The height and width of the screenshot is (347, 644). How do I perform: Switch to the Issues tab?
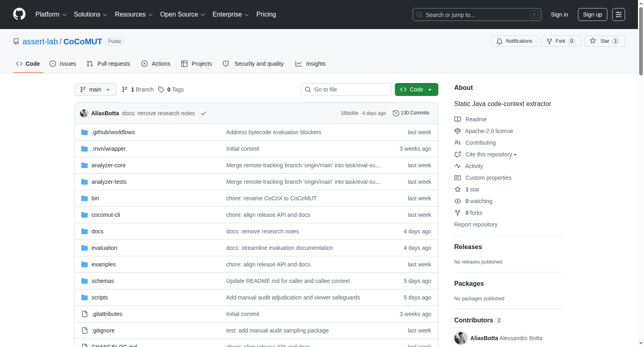point(63,64)
